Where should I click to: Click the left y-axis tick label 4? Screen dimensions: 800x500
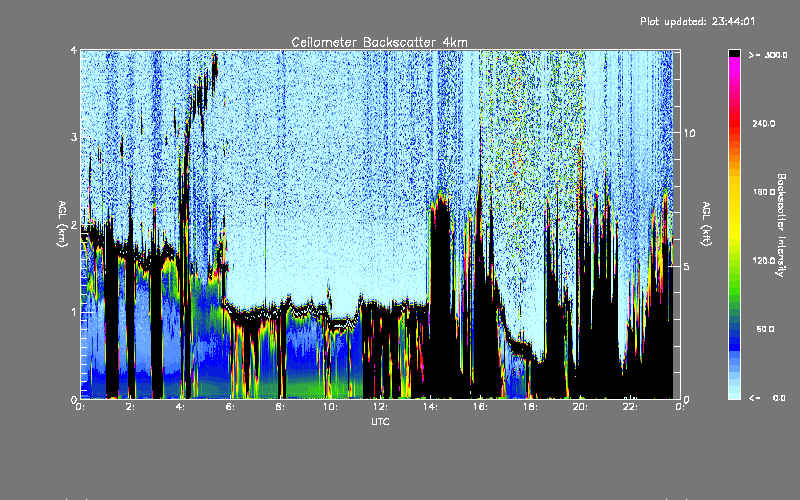coord(74,50)
